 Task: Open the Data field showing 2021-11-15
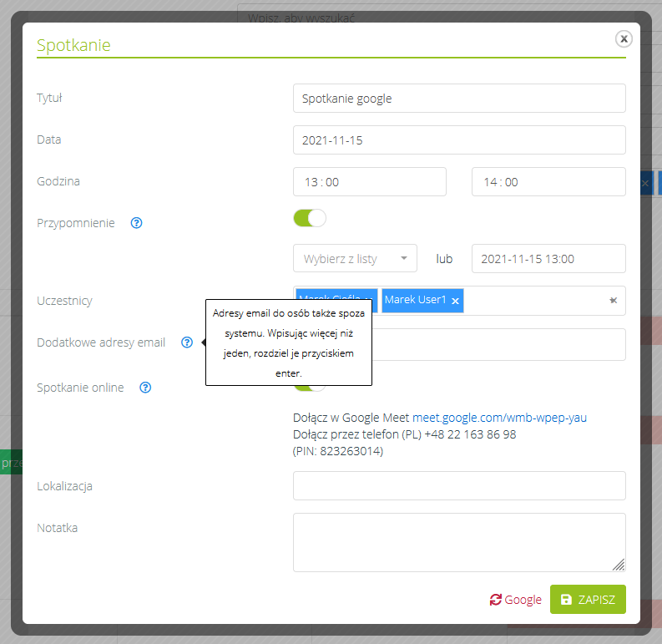(459, 140)
